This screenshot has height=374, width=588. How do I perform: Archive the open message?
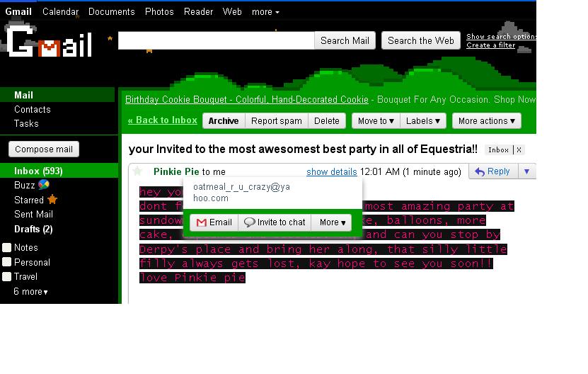coord(224,121)
